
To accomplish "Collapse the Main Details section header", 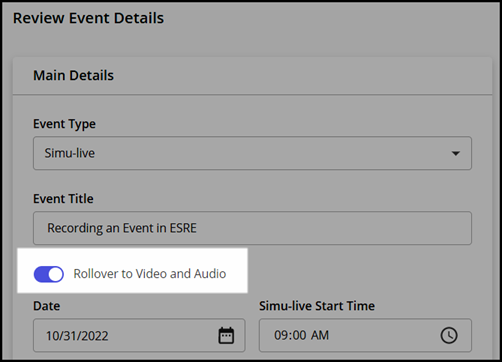I will (x=252, y=76).
